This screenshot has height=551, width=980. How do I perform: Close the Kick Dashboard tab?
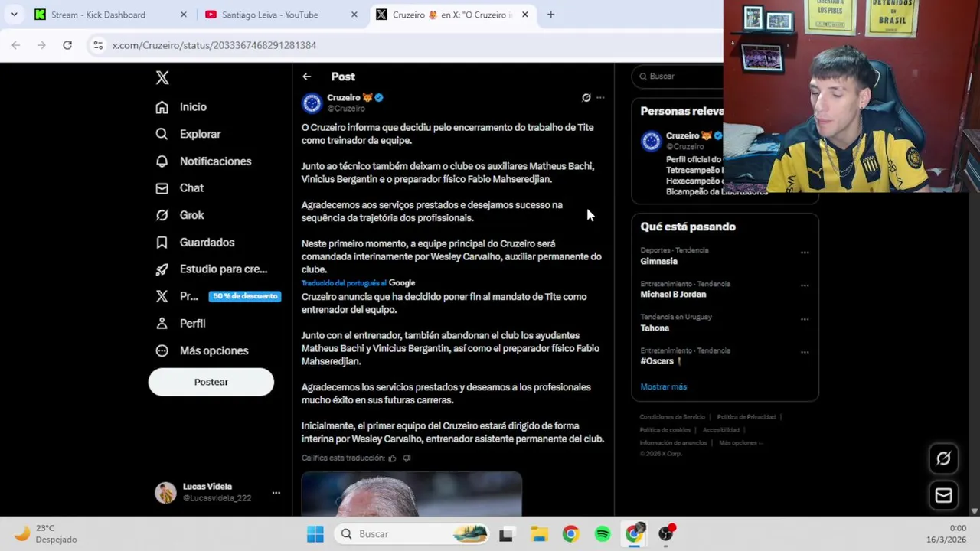[183, 15]
